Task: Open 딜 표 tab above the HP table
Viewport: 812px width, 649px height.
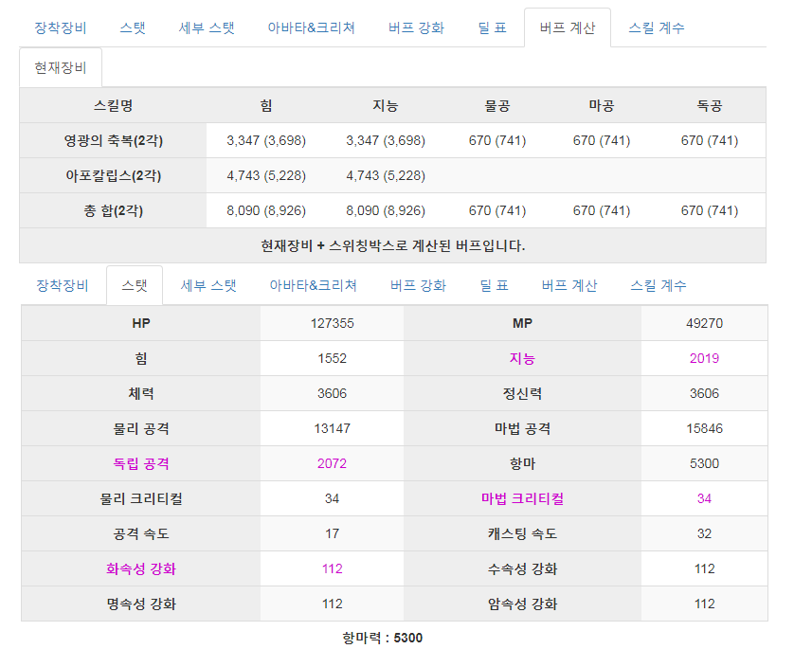Action: [x=494, y=285]
